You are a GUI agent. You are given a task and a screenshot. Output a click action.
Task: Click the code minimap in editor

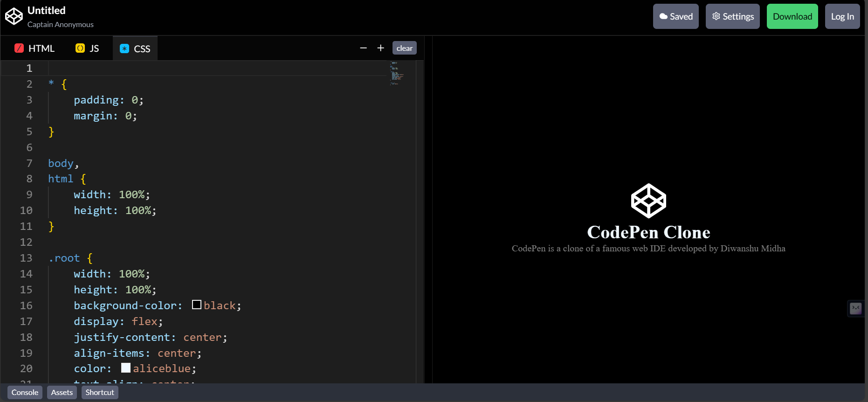(397, 73)
